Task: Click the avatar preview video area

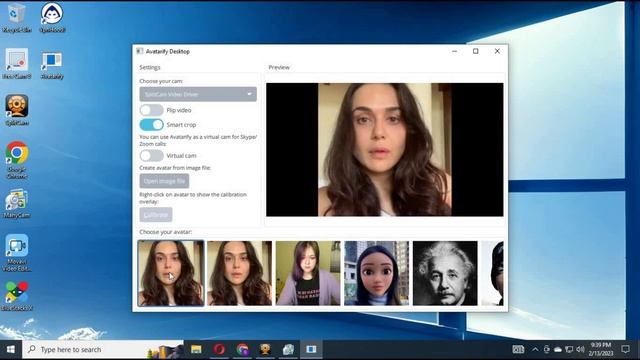Action: (384, 150)
